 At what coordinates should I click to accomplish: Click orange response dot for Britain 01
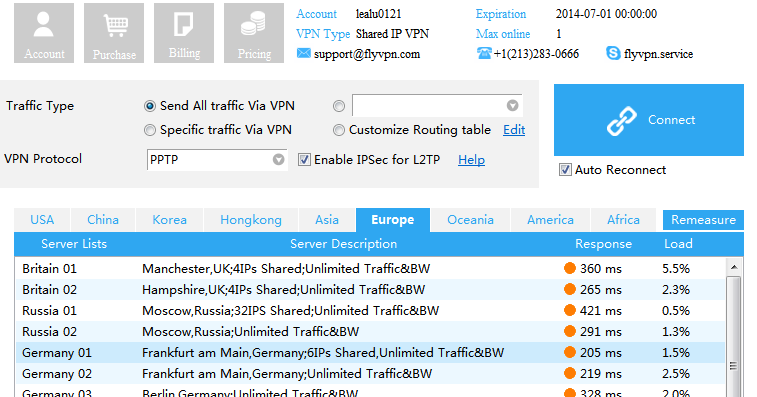tap(570, 268)
